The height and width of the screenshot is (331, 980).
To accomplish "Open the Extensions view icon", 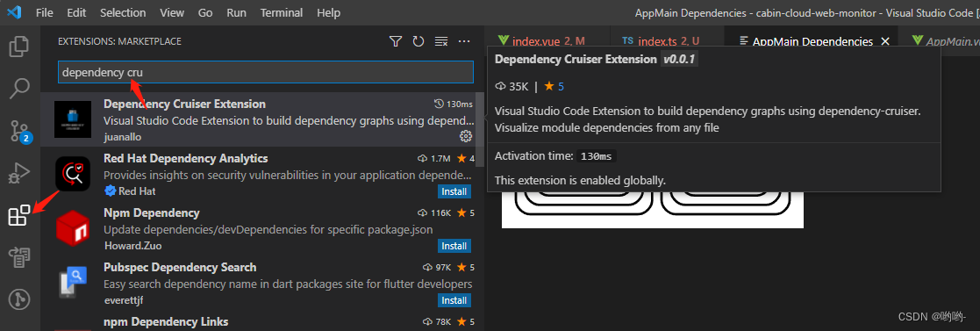I will pos(19,214).
